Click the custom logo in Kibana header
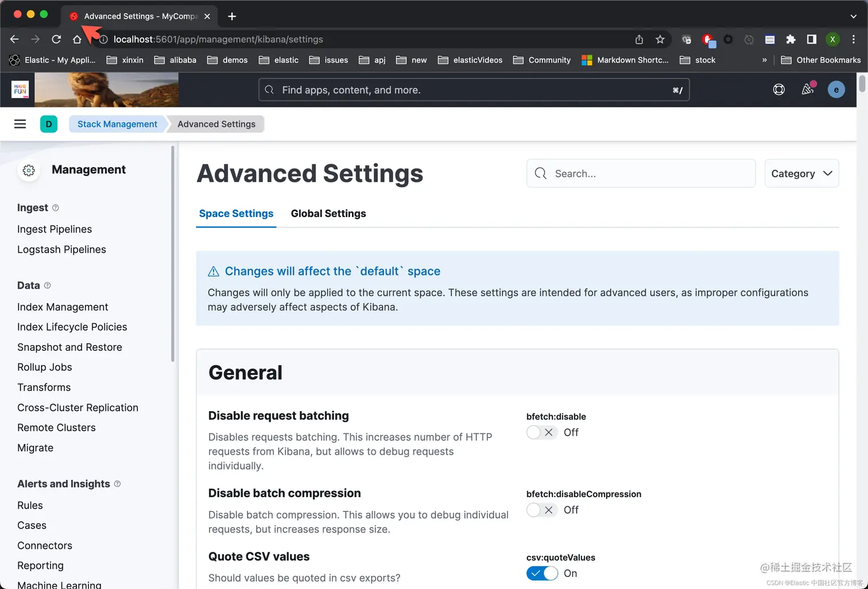The image size is (868, 589). click(20, 90)
